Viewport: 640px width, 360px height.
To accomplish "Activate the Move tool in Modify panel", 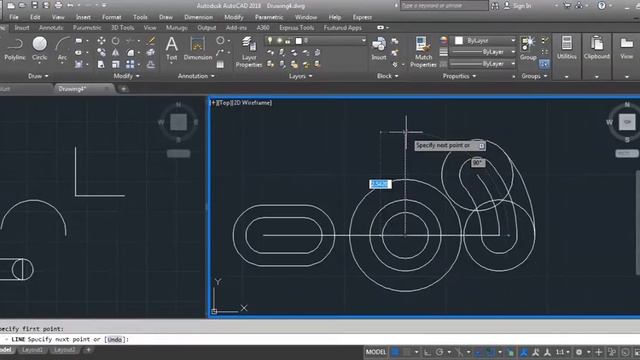I will pos(101,40).
